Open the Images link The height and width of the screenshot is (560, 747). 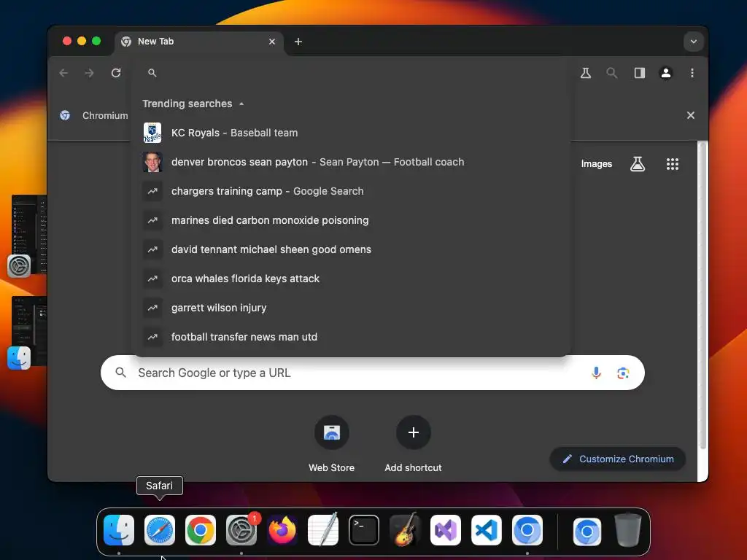597,164
